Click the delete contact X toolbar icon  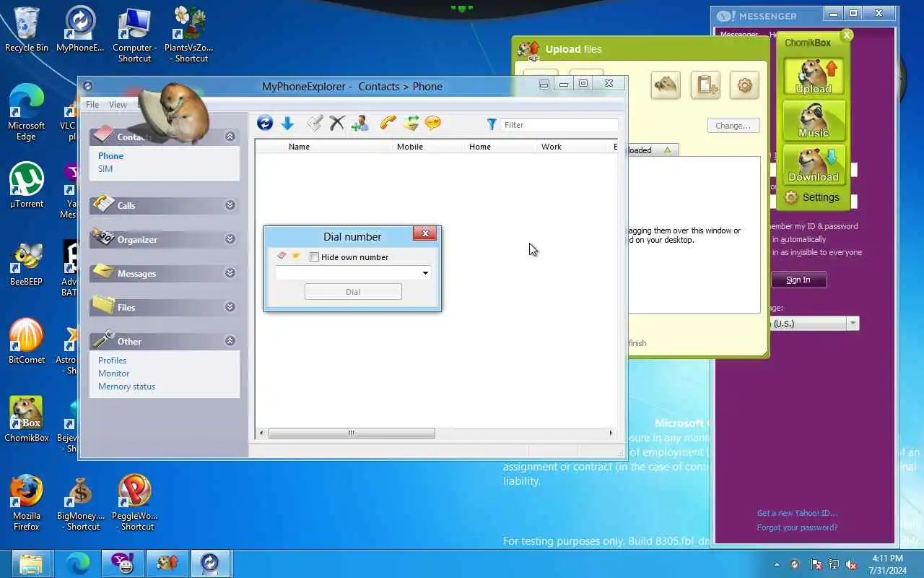click(x=337, y=124)
